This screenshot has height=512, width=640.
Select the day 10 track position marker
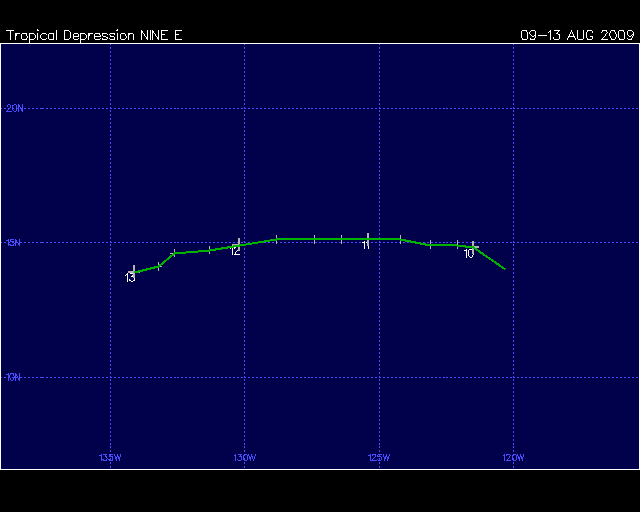click(x=473, y=246)
